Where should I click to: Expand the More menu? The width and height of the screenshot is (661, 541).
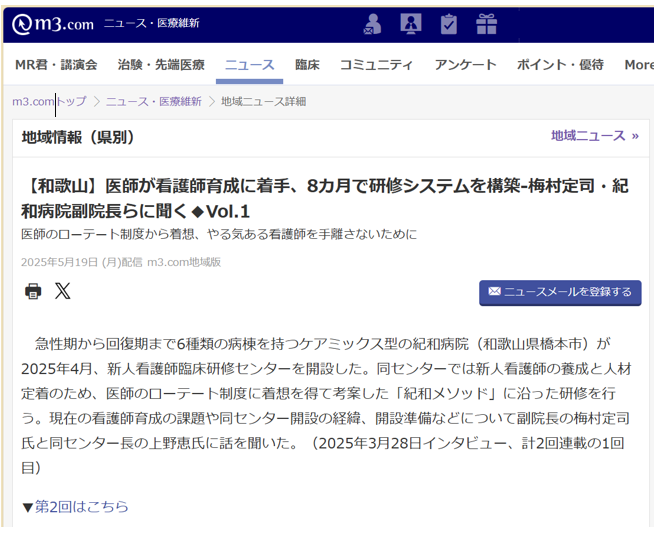tap(639, 65)
